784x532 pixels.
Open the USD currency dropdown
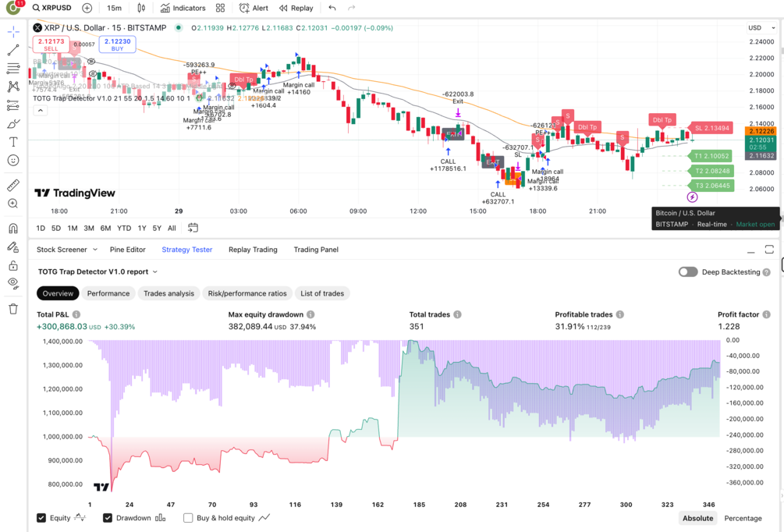point(762,28)
